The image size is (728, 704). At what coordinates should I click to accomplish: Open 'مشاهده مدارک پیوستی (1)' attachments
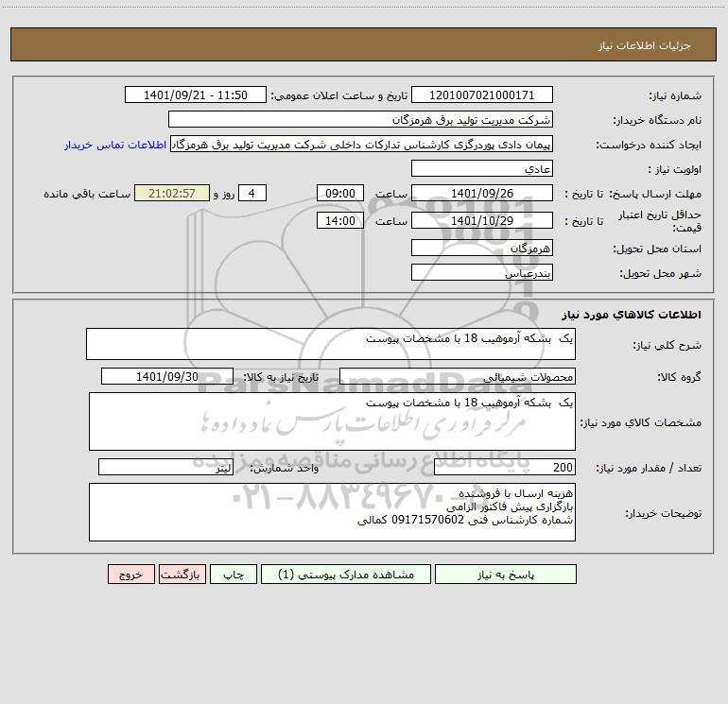346,574
